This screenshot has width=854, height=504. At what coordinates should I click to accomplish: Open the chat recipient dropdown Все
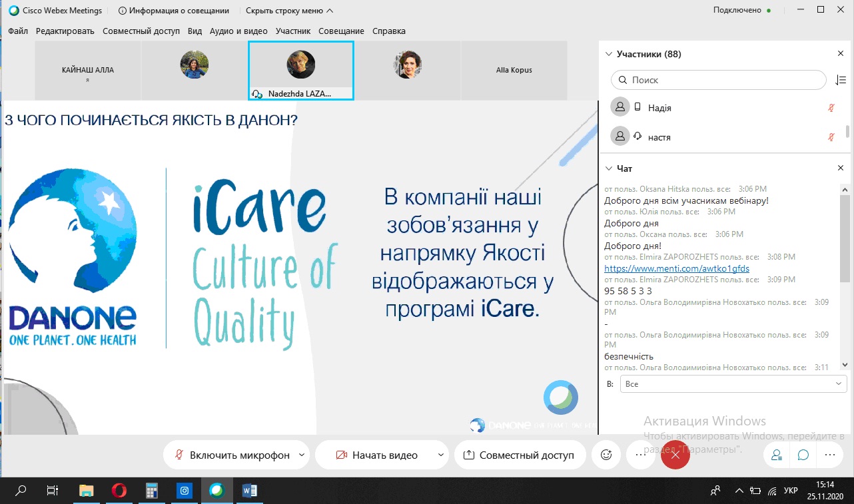(733, 384)
